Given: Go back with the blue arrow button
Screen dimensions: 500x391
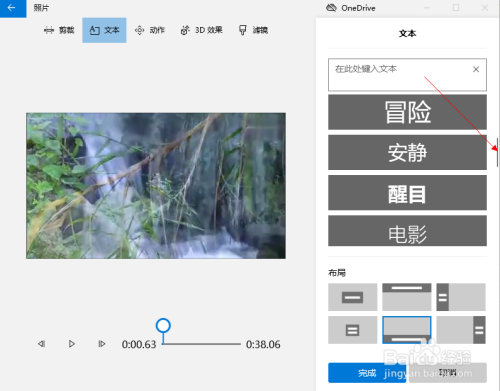Looking at the screenshot, I should point(13,8).
